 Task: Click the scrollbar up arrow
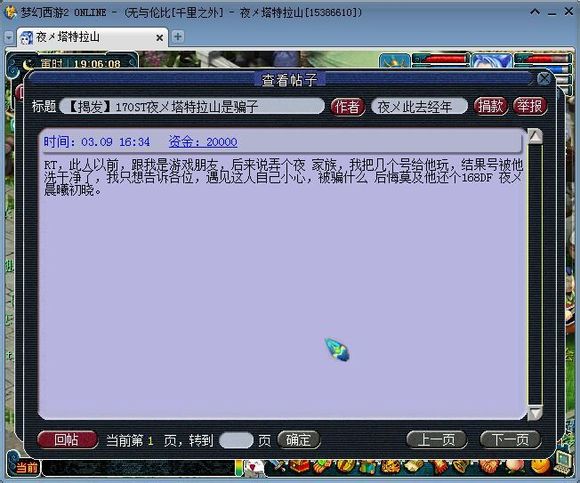[x=535, y=136]
